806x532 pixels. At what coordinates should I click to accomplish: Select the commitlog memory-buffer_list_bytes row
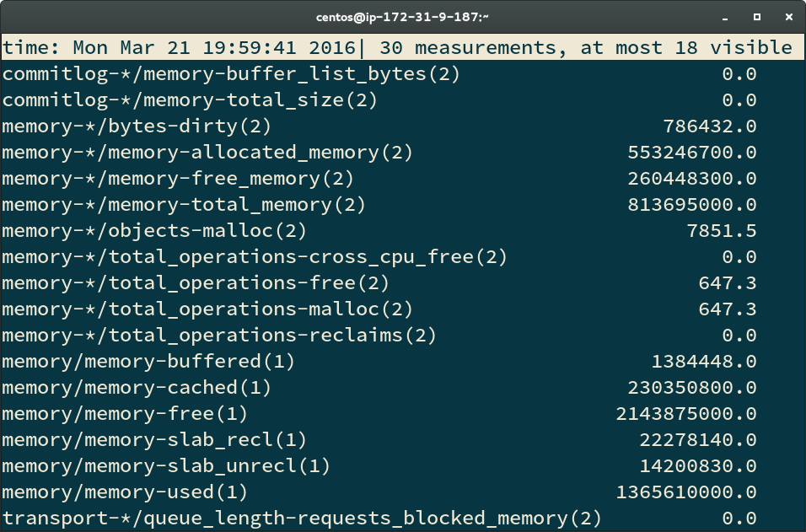pyautogui.click(x=231, y=74)
